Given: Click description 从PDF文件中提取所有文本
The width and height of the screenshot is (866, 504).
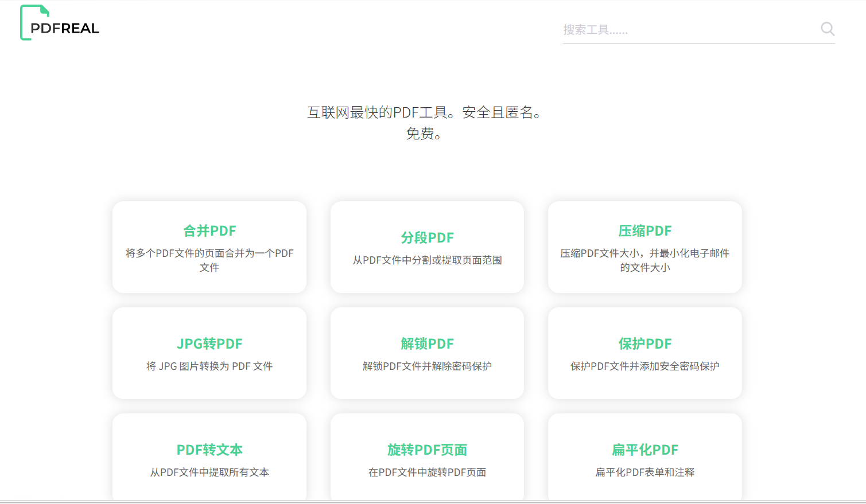Looking at the screenshot, I should click(x=209, y=472).
